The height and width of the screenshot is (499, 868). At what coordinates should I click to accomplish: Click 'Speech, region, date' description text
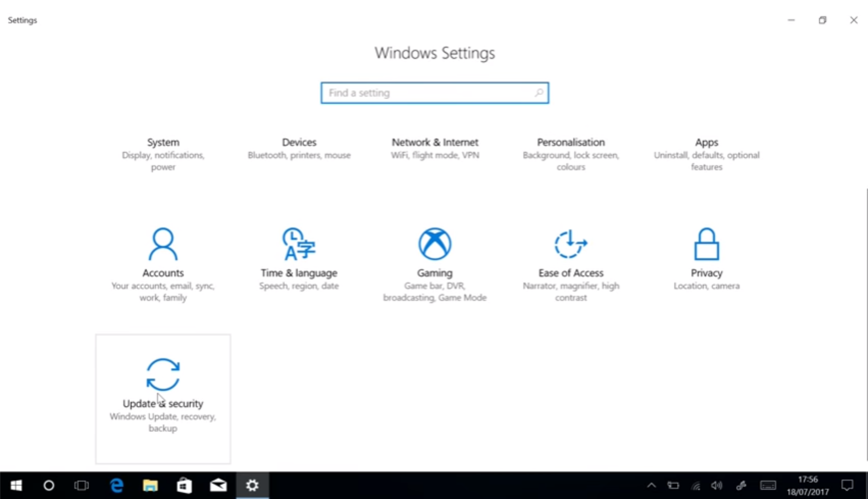click(x=299, y=286)
